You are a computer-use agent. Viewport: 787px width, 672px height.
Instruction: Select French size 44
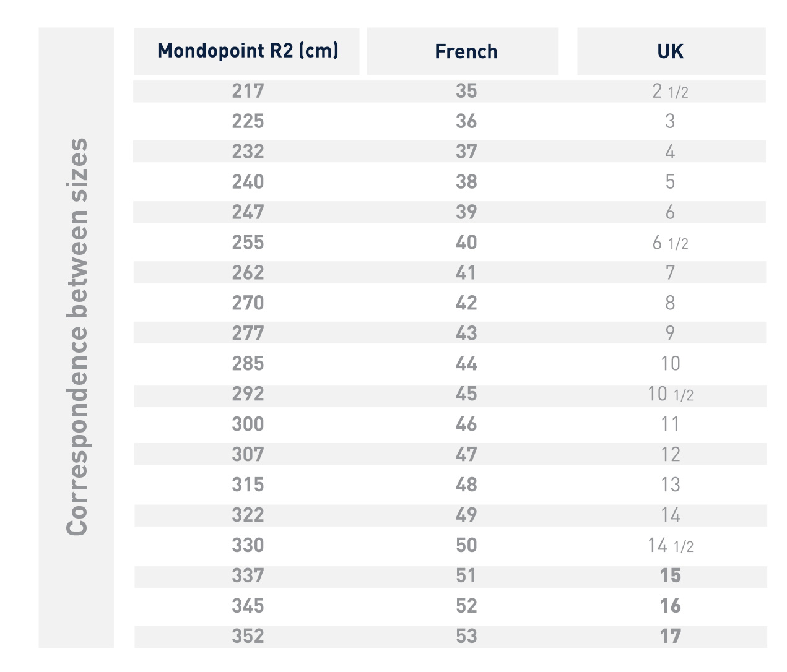[x=466, y=364]
